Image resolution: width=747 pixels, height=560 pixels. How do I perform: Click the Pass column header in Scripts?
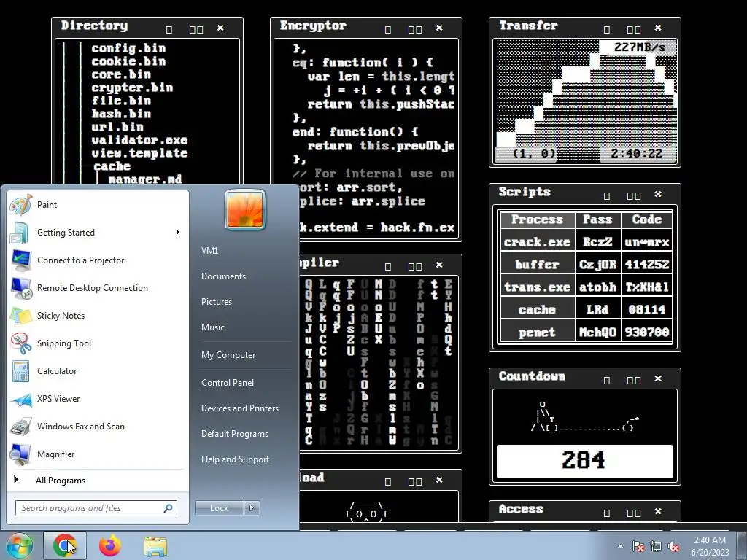click(597, 219)
